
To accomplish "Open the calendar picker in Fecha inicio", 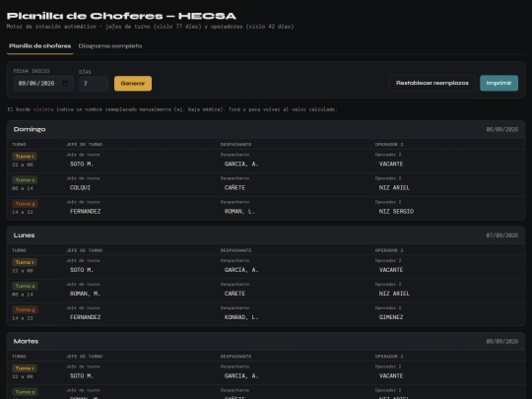I will pos(65,84).
